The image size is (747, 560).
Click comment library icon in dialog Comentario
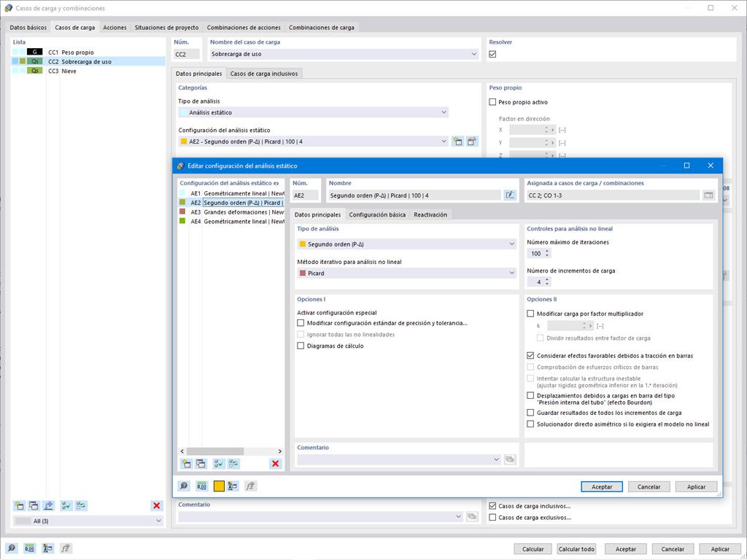click(510, 459)
